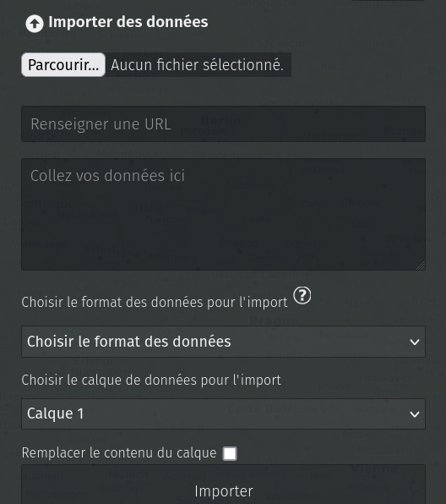This screenshot has width=446, height=504.
Task: Open the Calque 1 layer dropdown
Action: click(224, 414)
